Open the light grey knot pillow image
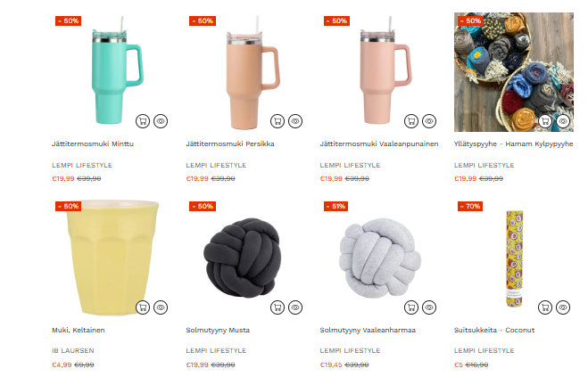This screenshot has height=385, width=588. coord(379,258)
